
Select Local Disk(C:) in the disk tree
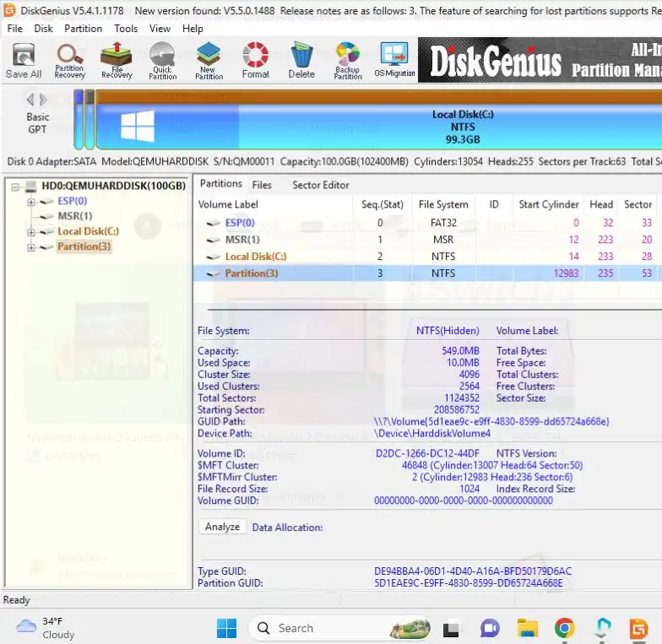tap(88, 231)
